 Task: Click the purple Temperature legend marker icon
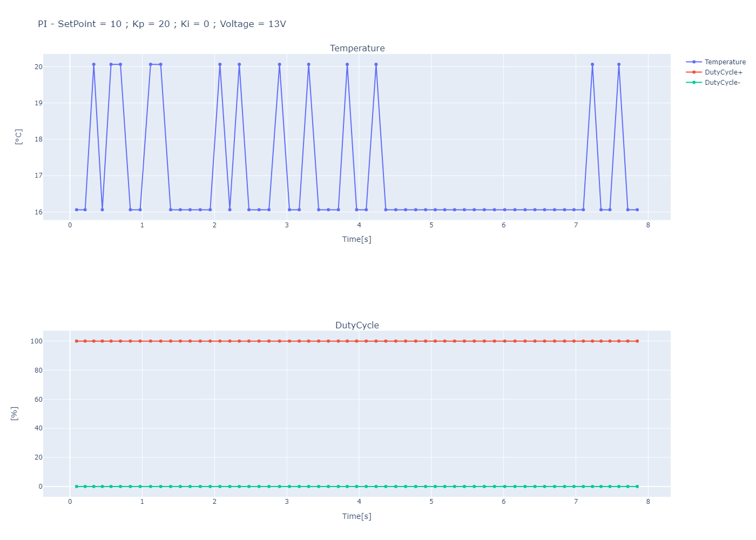tap(693, 62)
